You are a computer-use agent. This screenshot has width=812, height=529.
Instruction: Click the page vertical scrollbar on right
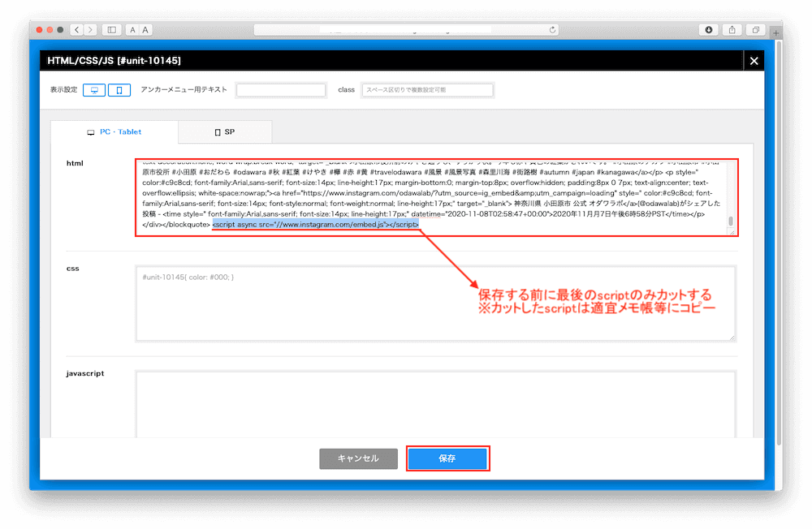tap(779, 243)
